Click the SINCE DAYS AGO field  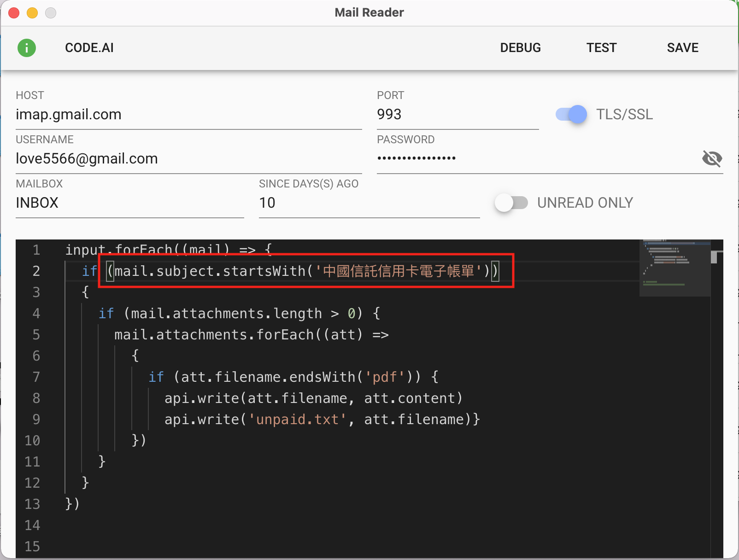coord(369,203)
